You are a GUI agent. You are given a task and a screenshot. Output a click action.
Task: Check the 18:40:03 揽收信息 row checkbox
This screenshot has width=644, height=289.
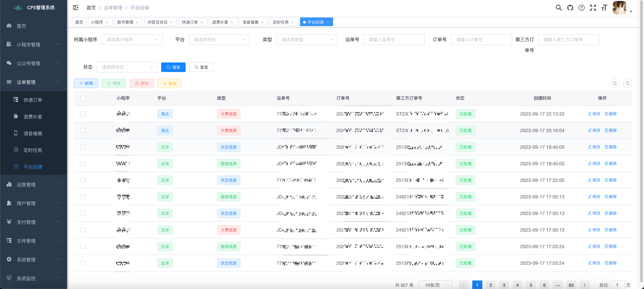(83, 163)
